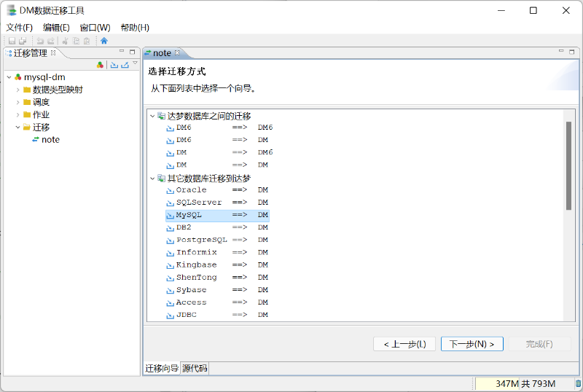Choose SQLServer ==> DM migration
Screen dimensions: 583x392
[217, 203]
